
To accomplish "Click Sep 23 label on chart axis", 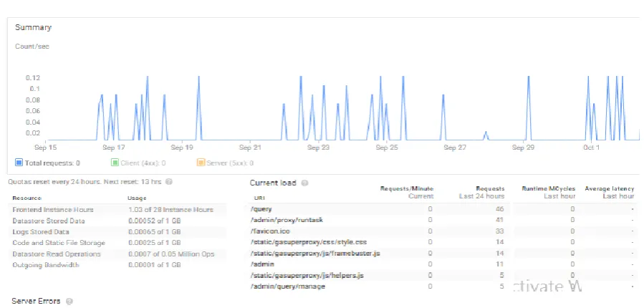I will pos(318,148).
